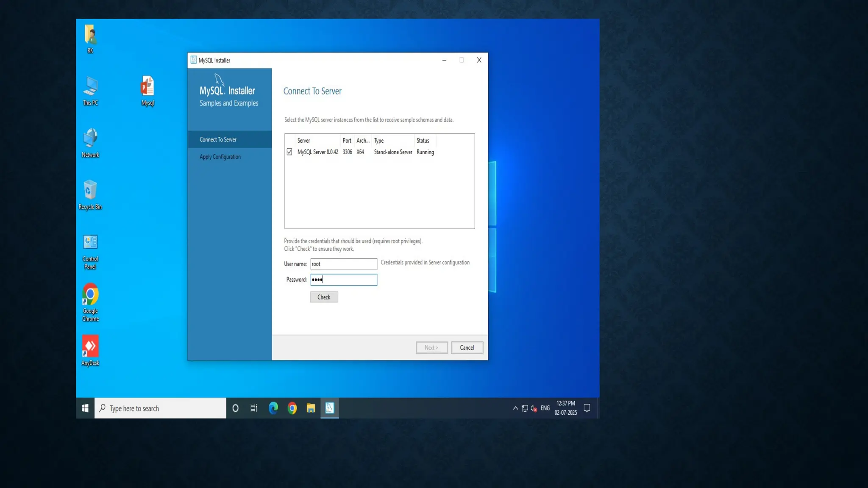Open the Windows Start menu
The height and width of the screenshot is (488, 868).
point(85,408)
